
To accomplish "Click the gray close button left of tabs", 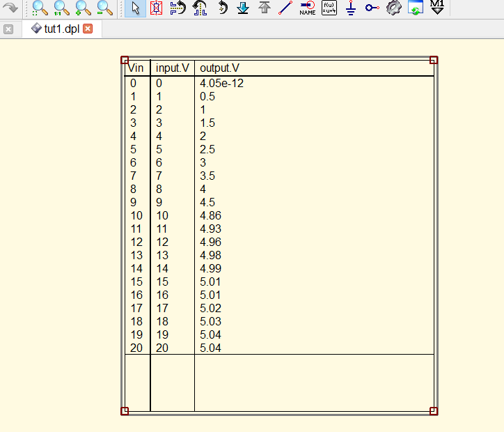I will click(8, 29).
